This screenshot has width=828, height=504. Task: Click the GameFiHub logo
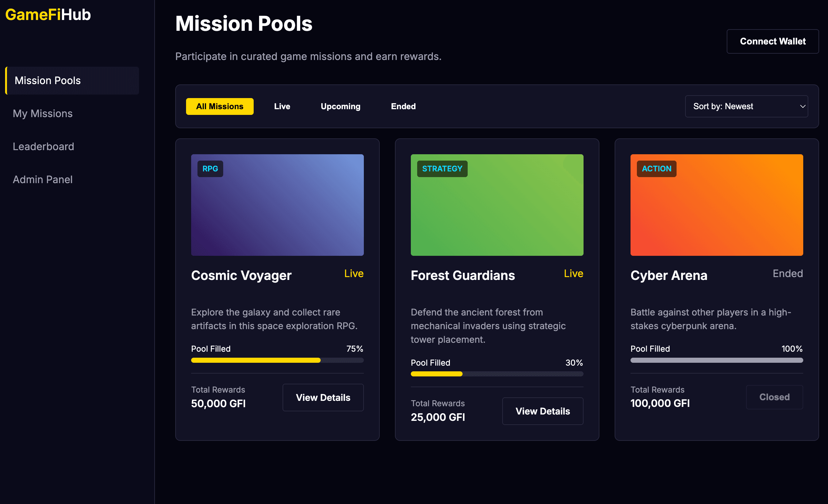[x=48, y=15]
